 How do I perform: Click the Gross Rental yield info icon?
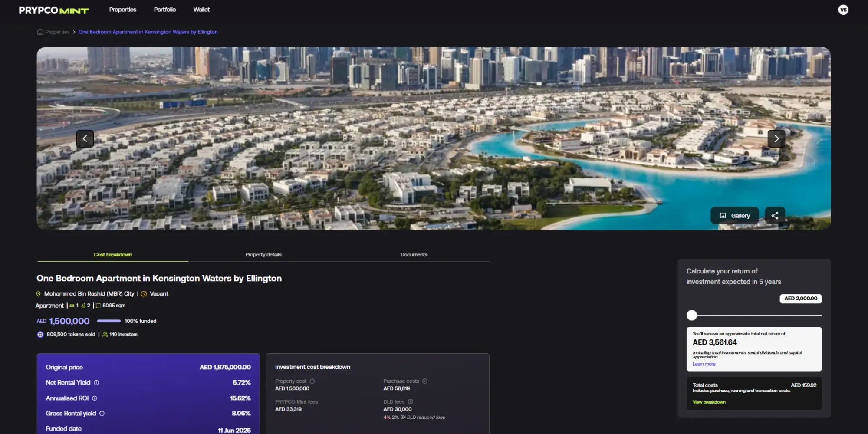coord(102,413)
